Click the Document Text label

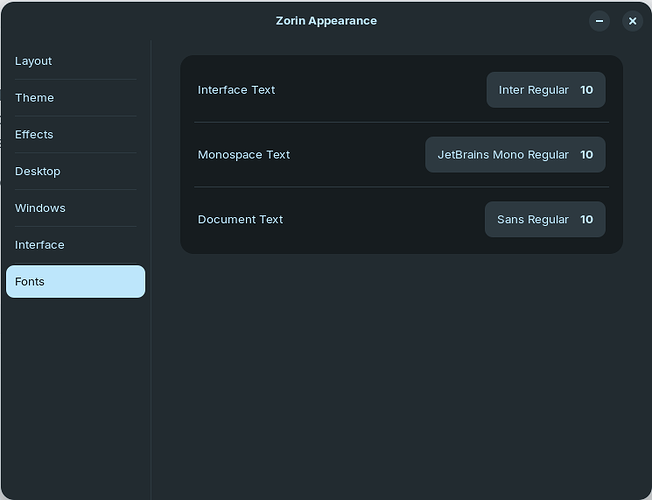240,220
